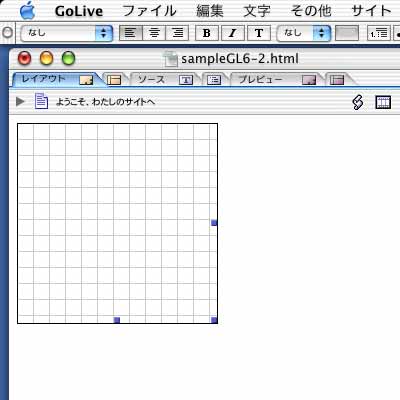400x400 pixels.
Task: Open frame editor tab icon
Action: point(114,80)
